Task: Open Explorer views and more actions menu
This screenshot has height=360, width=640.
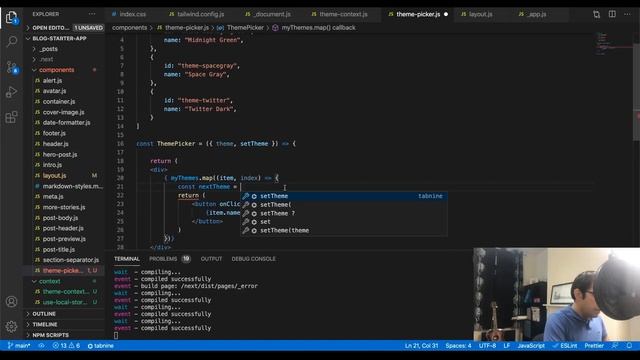Action: click(92, 14)
